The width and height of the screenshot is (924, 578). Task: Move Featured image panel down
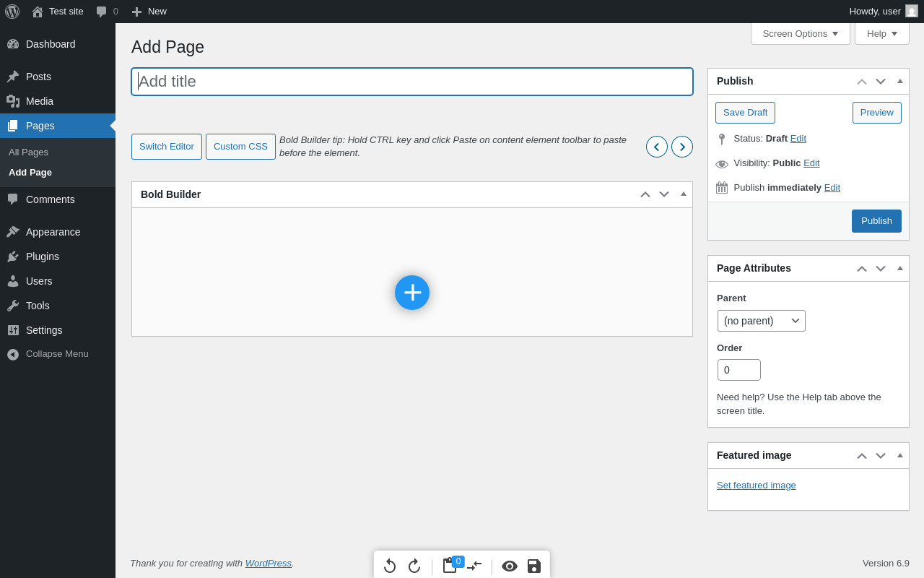[881, 455]
